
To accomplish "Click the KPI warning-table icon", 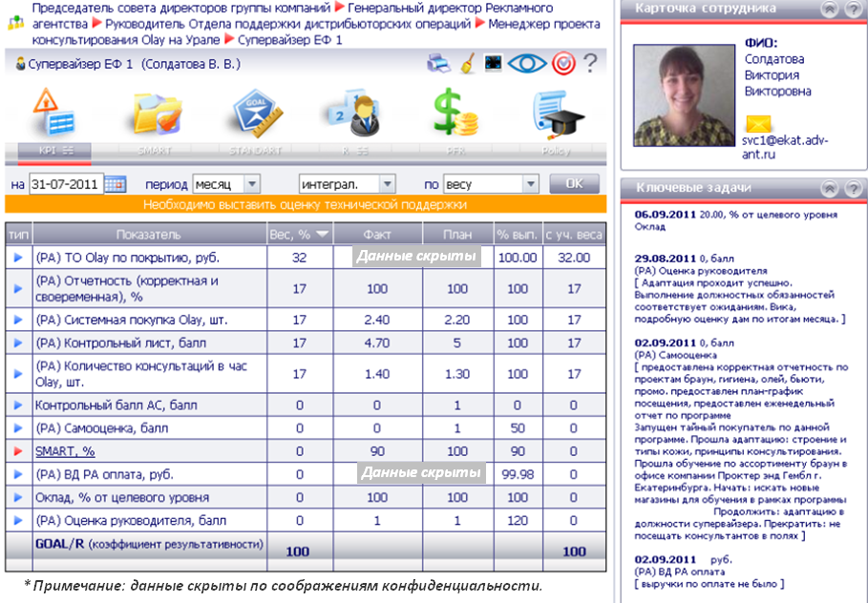I will 53,113.
